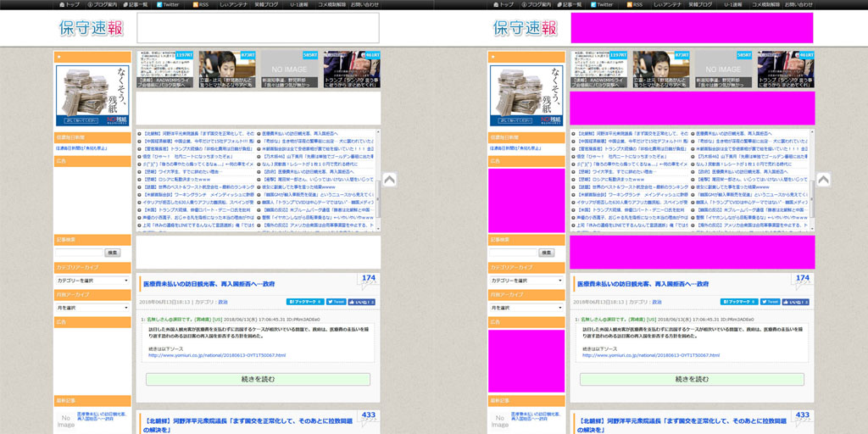Viewport: 868px width, 434px height.
Task: Click the 1197RT thumbnail on the left page
Action: coord(165,68)
